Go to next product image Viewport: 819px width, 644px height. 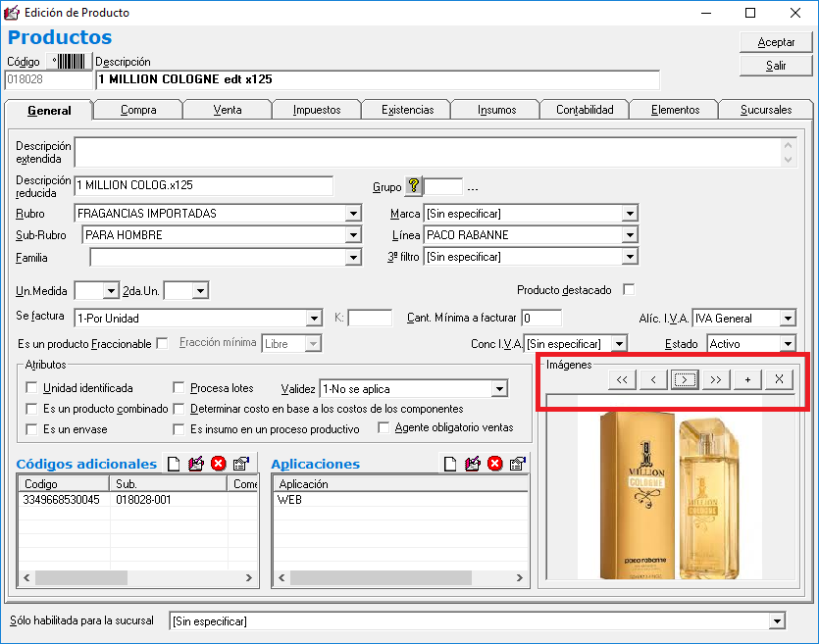[685, 380]
